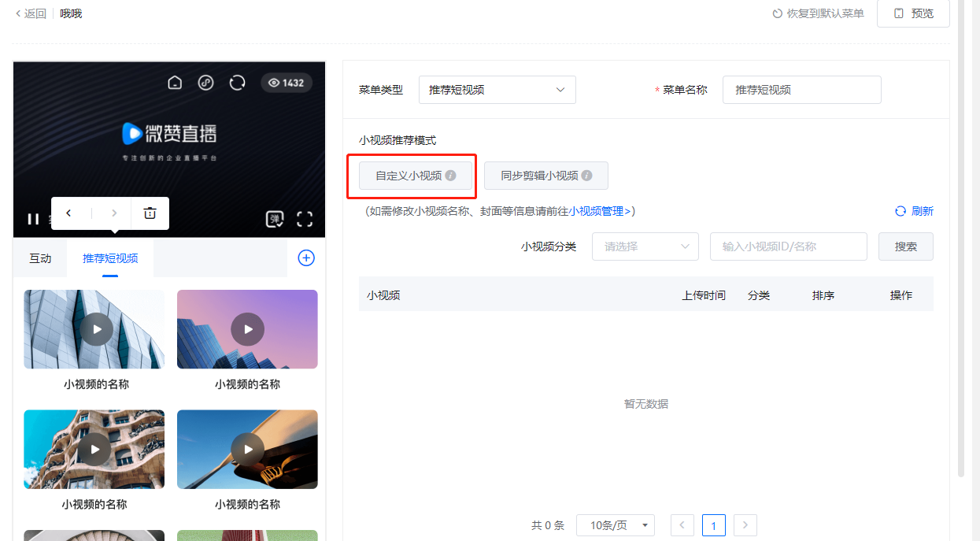
Task: Click the 搜索 search button
Action: (906, 246)
